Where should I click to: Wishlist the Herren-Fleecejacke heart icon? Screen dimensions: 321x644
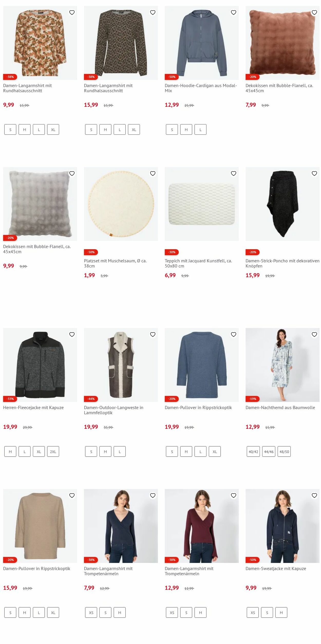[x=72, y=334]
